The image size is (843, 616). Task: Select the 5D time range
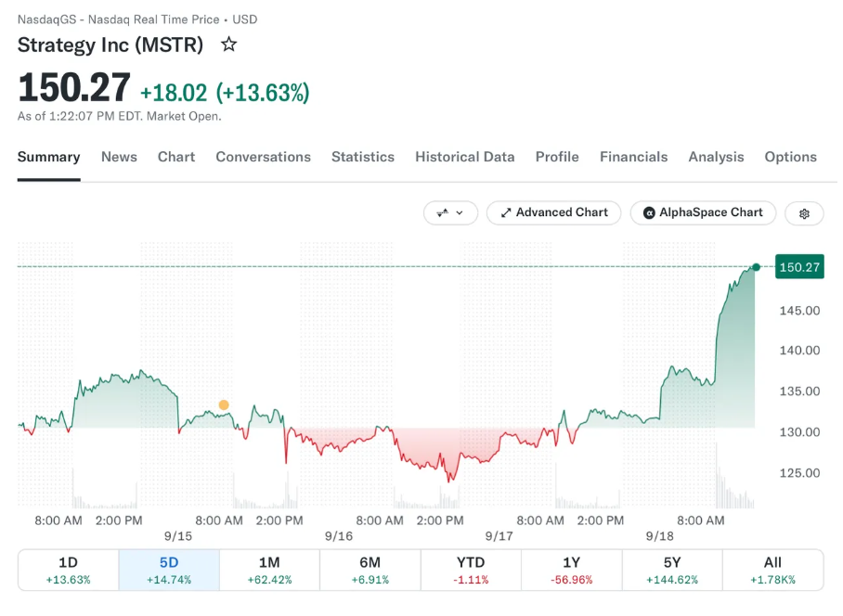click(x=169, y=570)
